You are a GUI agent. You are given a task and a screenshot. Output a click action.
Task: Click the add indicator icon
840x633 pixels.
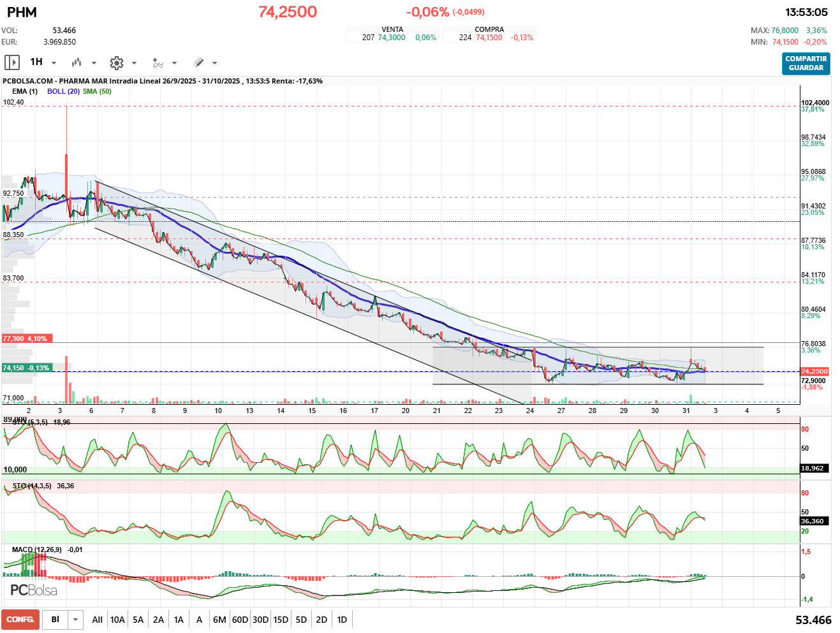(158, 62)
